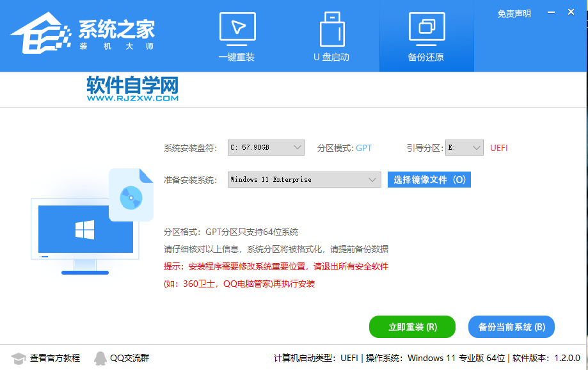This screenshot has width=588, height=370.
Task: Click the USB drive icon
Action: coord(332,29)
